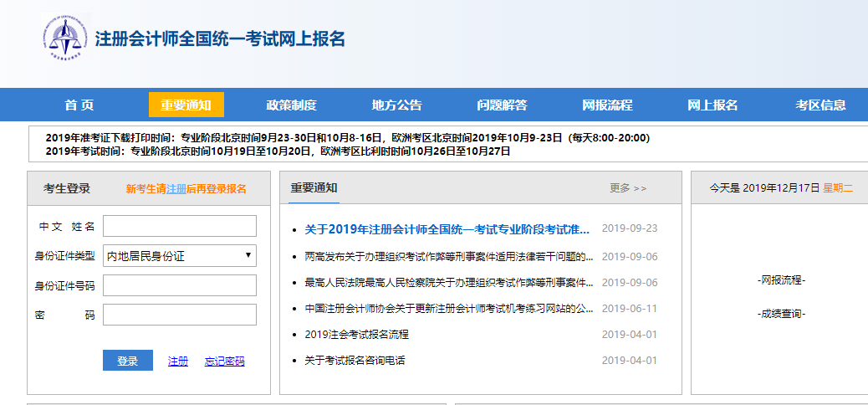The image size is (868, 405).
Task: Open 问题解答 navigation item
Action: [x=502, y=105]
